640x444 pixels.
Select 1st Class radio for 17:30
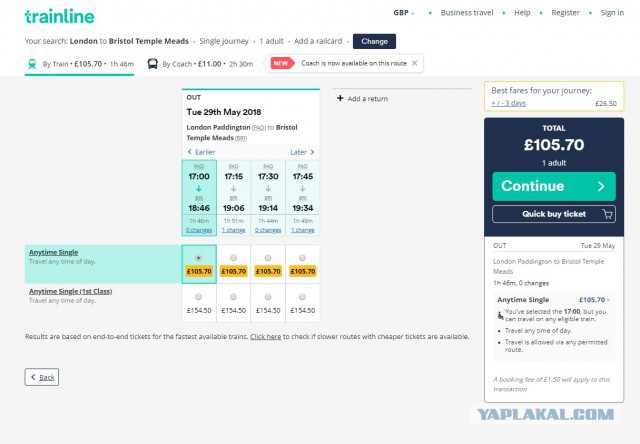268,297
